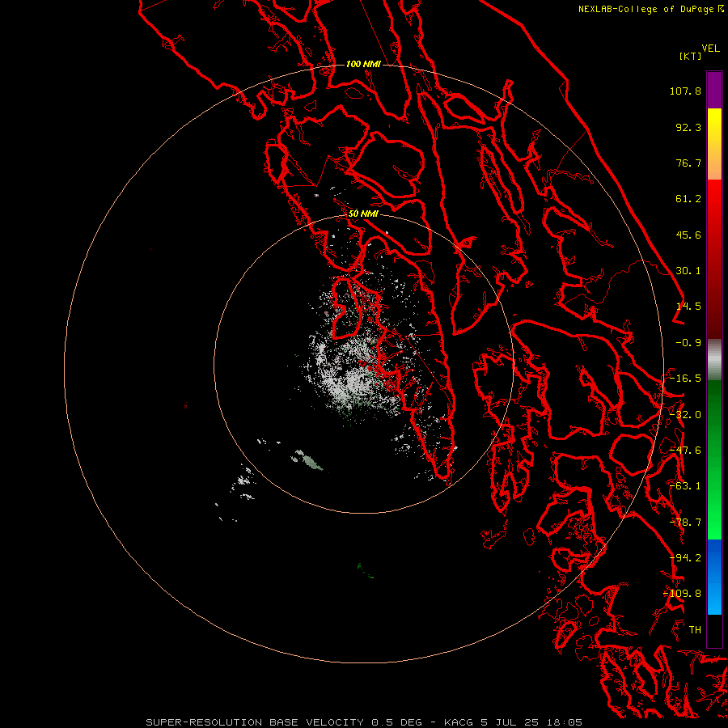Click the 61.2 velocity scale value
This screenshot has width=728, height=728.
(x=688, y=199)
